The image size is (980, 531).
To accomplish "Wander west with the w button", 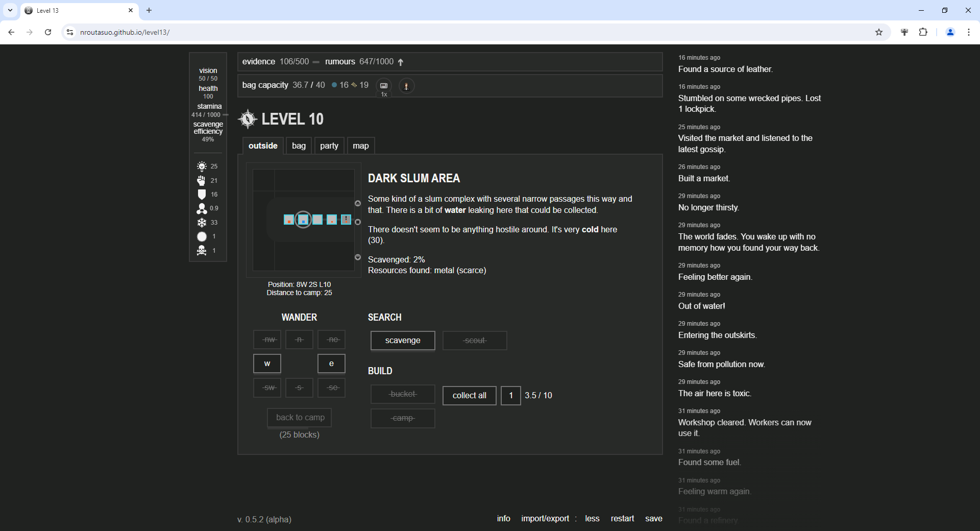I will pos(267,364).
